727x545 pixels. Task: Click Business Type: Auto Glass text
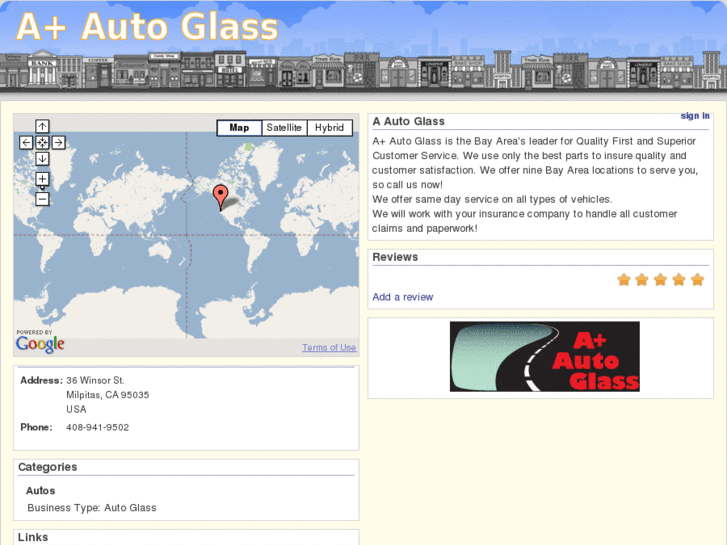point(92,508)
